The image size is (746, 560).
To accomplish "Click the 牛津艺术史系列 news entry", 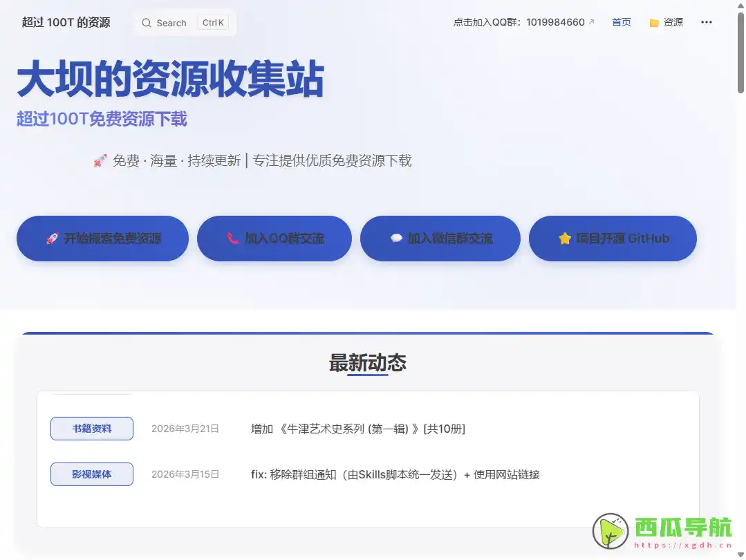I will click(x=357, y=429).
